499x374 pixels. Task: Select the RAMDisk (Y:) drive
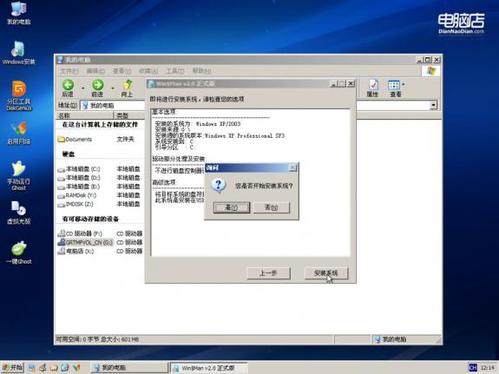[77, 195]
